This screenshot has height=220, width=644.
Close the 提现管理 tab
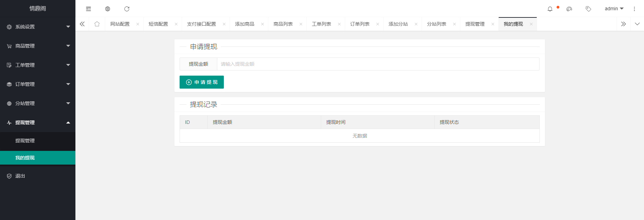(x=493, y=24)
